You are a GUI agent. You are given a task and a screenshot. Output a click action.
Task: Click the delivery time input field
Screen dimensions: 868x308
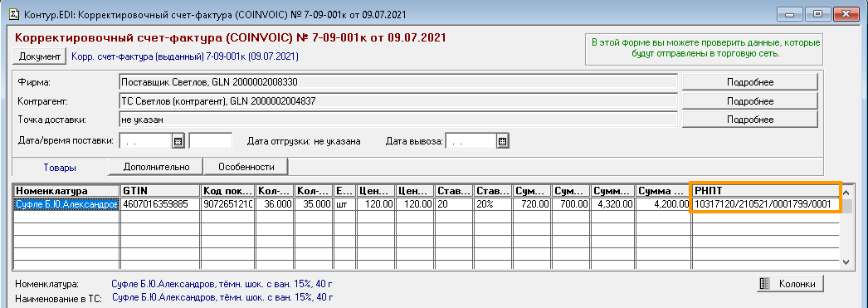tap(210, 141)
